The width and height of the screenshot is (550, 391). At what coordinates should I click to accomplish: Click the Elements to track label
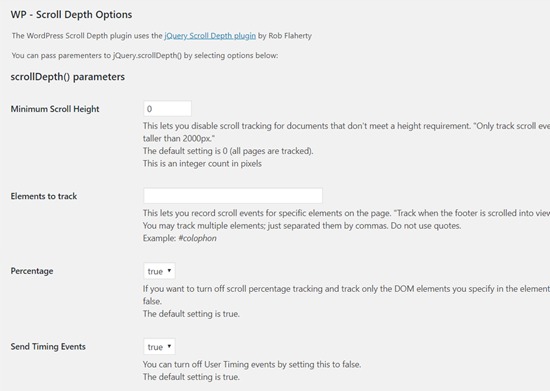pos(43,196)
